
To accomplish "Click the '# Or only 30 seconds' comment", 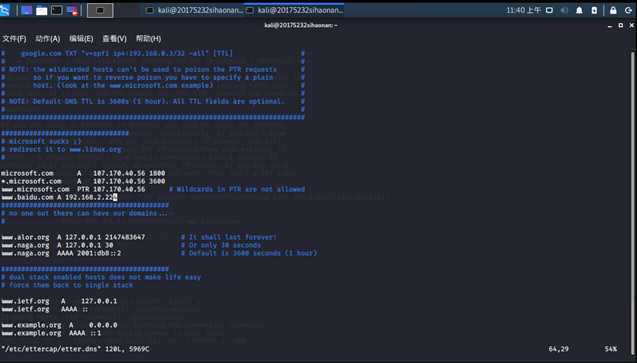I will coord(221,245).
